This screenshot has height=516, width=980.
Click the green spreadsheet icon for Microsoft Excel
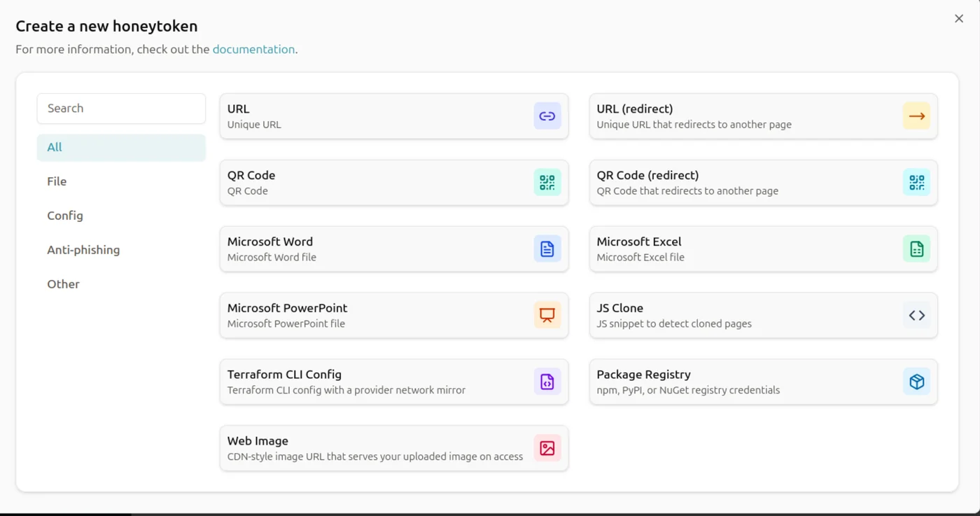(917, 249)
